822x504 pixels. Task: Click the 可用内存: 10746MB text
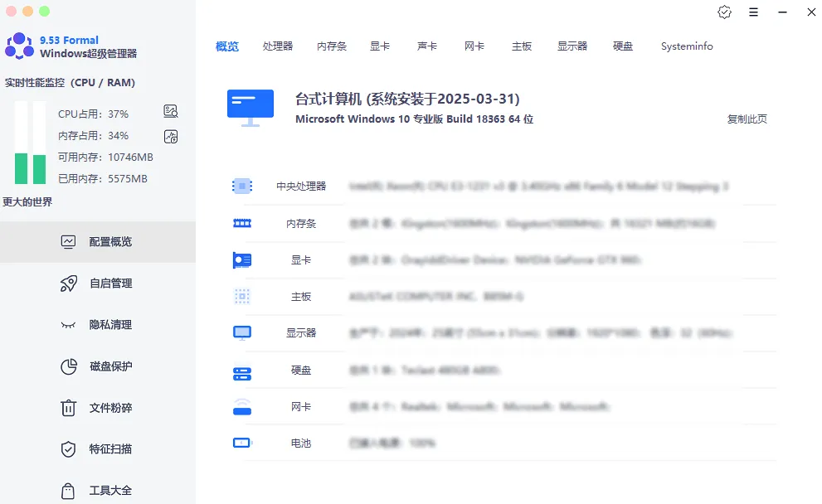click(105, 157)
